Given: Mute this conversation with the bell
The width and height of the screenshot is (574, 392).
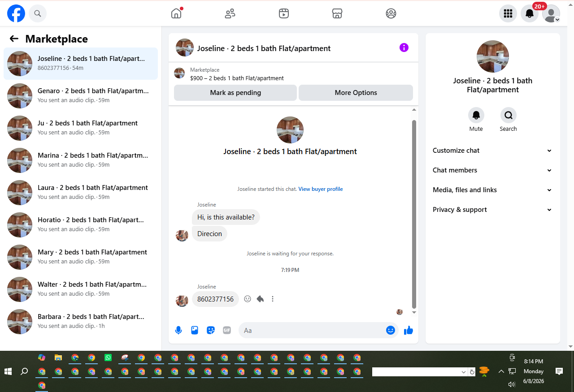Looking at the screenshot, I should (476, 115).
